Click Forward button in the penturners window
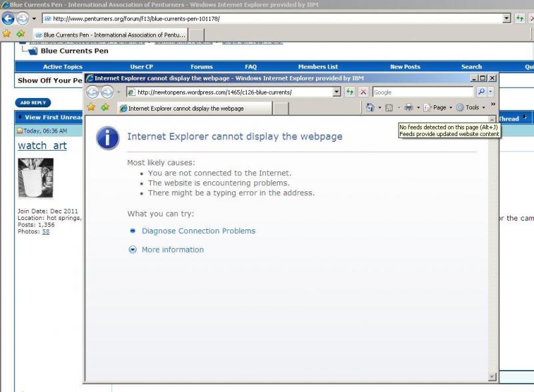The image size is (534, 392). tap(23, 19)
